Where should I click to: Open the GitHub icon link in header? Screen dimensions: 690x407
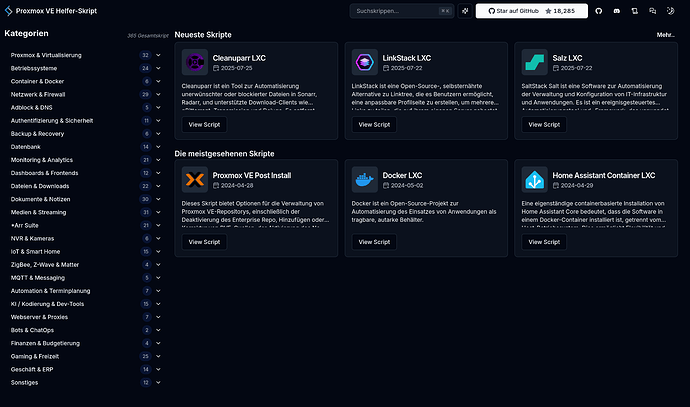[598, 11]
